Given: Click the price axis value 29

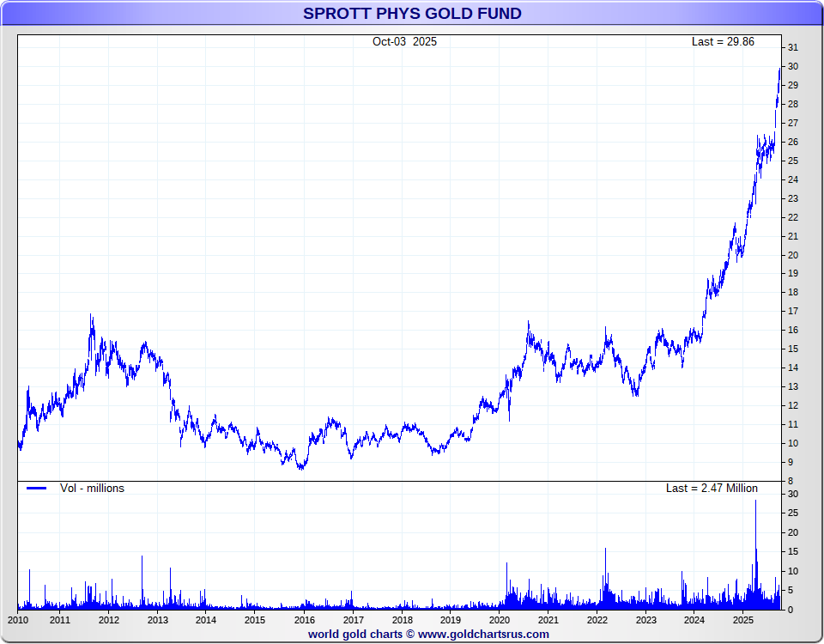Looking at the screenshot, I should (792, 85).
